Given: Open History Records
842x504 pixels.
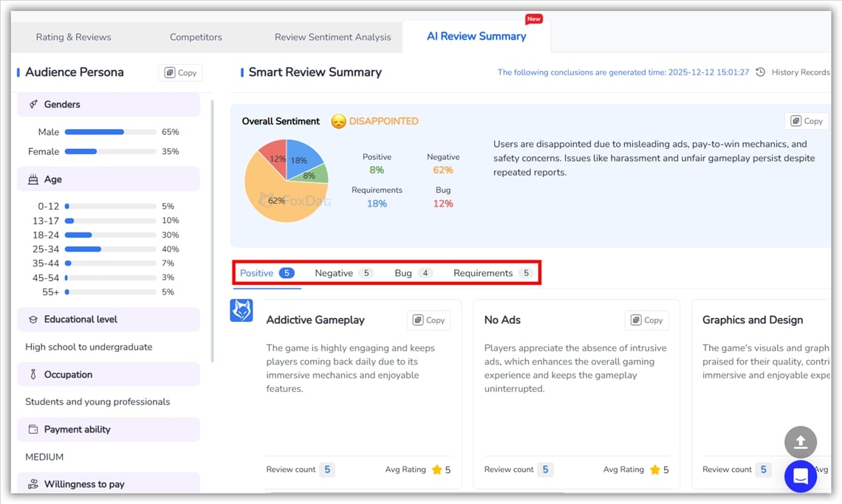Looking at the screenshot, I should tap(800, 72).
